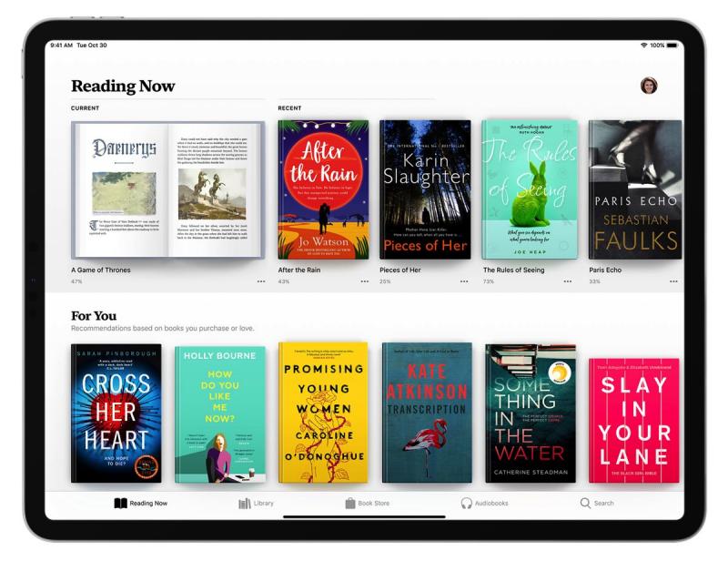The image size is (728, 561).
Task: Tap the battery status icon
Action: point(672,46)
